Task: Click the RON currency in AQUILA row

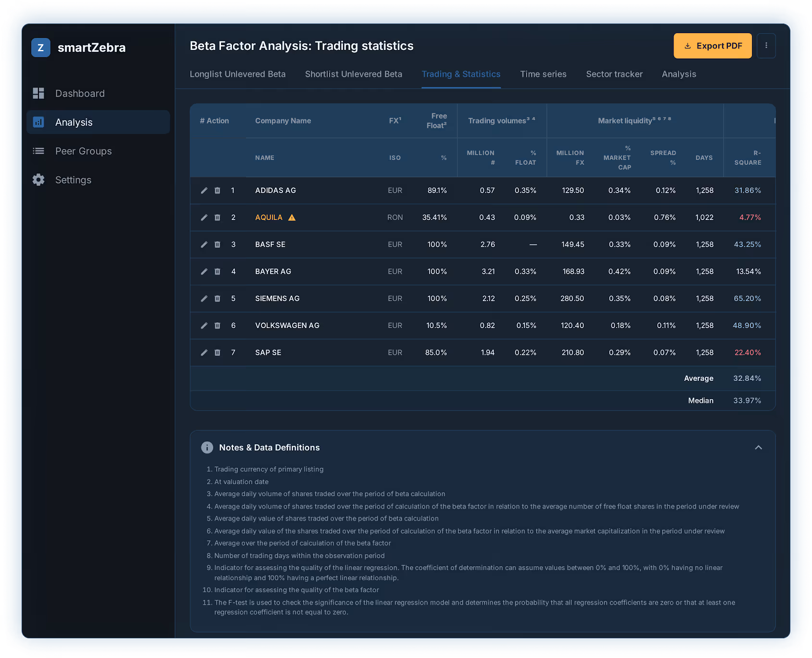Action: (x=395, y=218)
